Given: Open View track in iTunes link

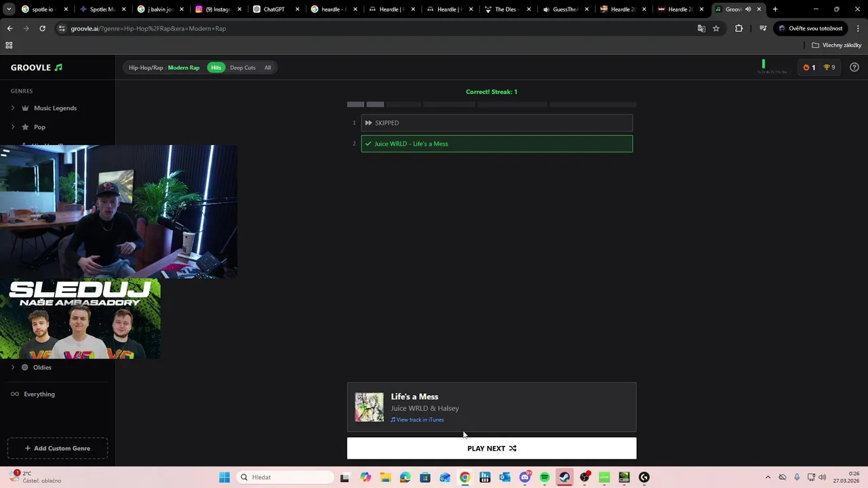Looking at the screenshot, I should click(x=418, y=420).
